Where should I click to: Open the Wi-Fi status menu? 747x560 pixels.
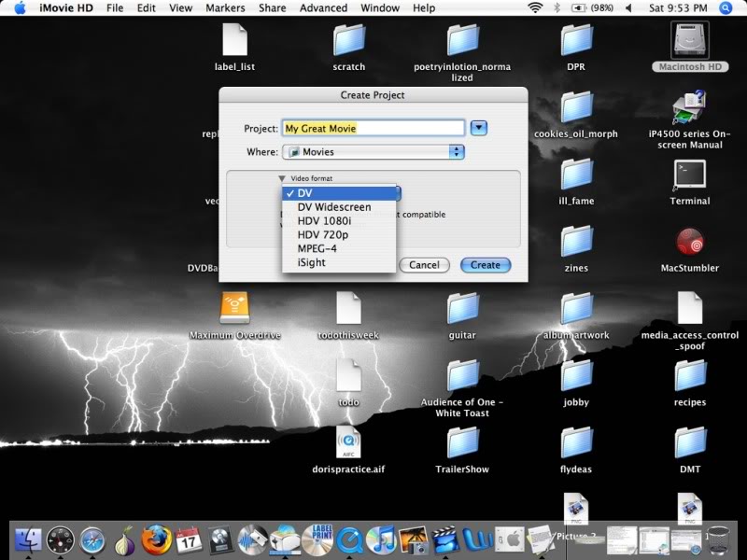point(535,8)
